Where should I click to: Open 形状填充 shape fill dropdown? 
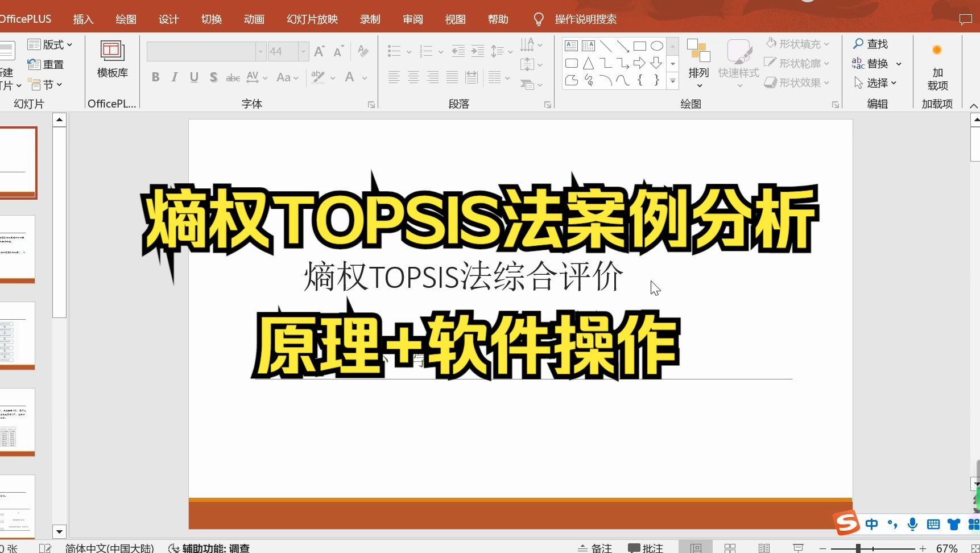(797, 44)
